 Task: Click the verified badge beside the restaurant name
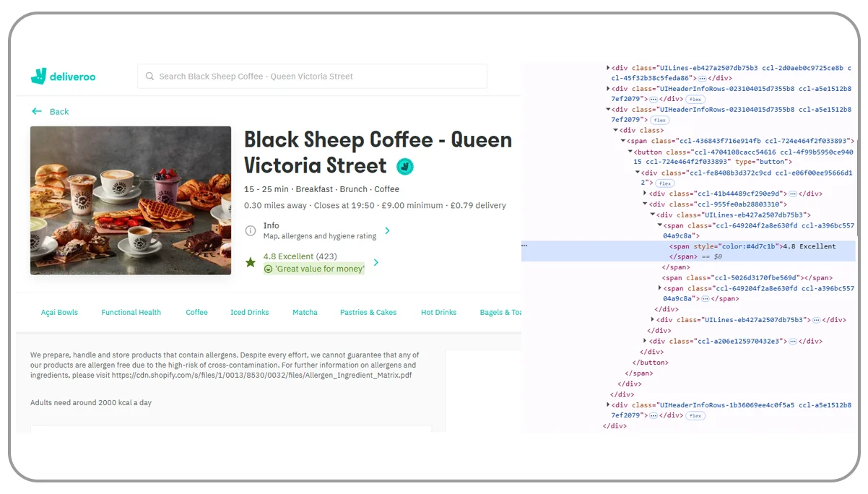[x=405, y=166]
